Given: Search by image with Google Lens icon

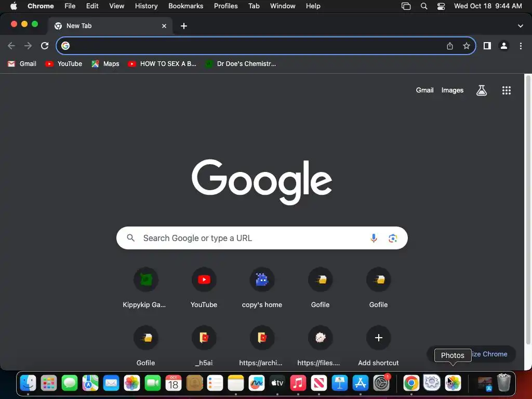Looking at the screenshot, I should point(393,238).
